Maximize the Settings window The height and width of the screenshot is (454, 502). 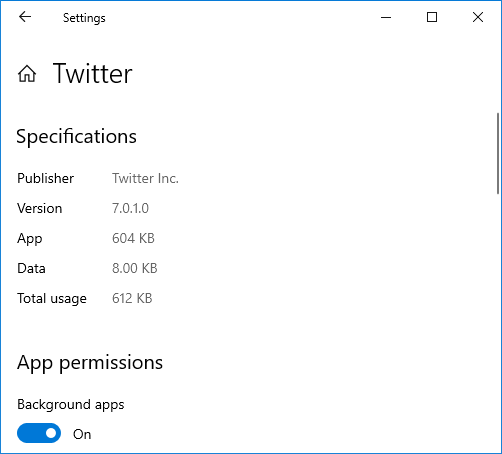[432, 17]
